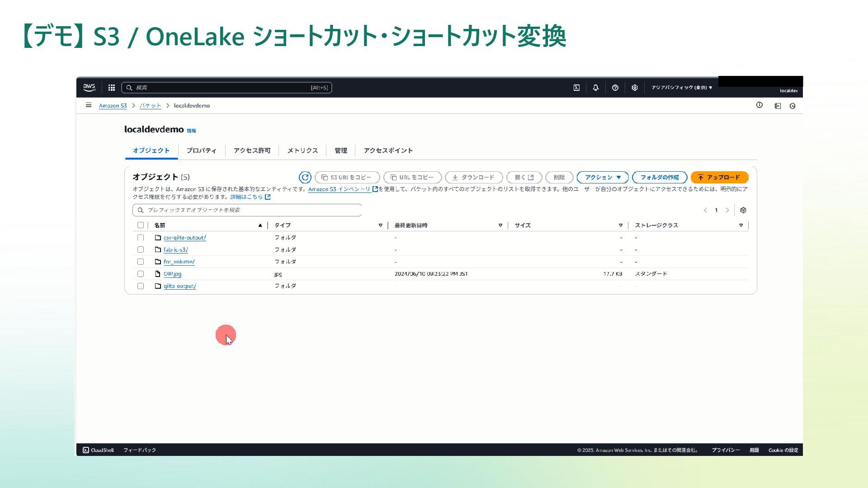
Task: Sort by the サイズ column arrow
Action: click(620, 225)
